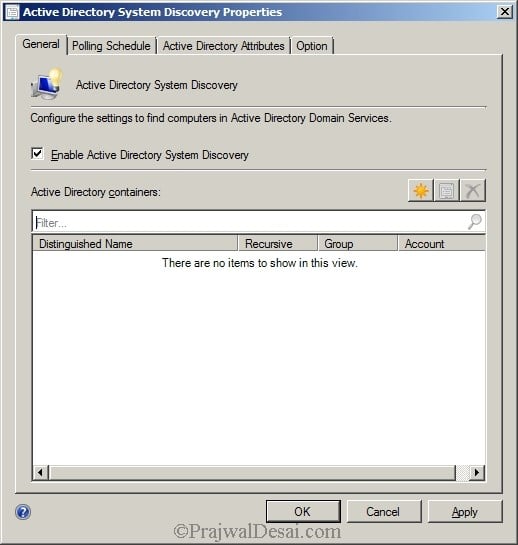Viewport: 518px width, 545px height.
Task: Click the edit container properties icon
Action: coord(447,190)
